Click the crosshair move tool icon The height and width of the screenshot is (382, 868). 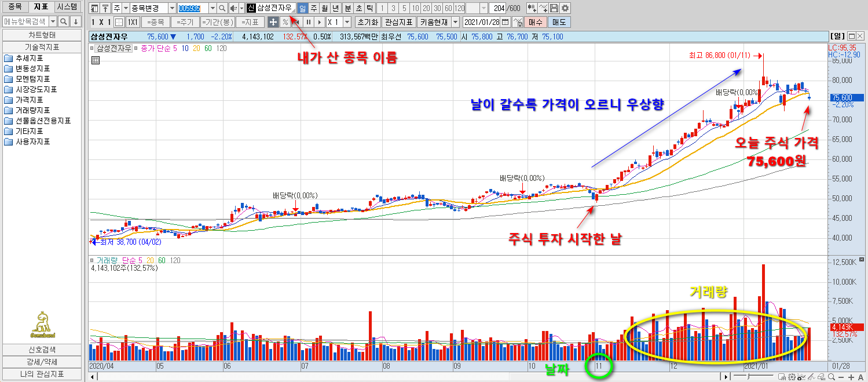pyautogui.click(x=273, y=22)
